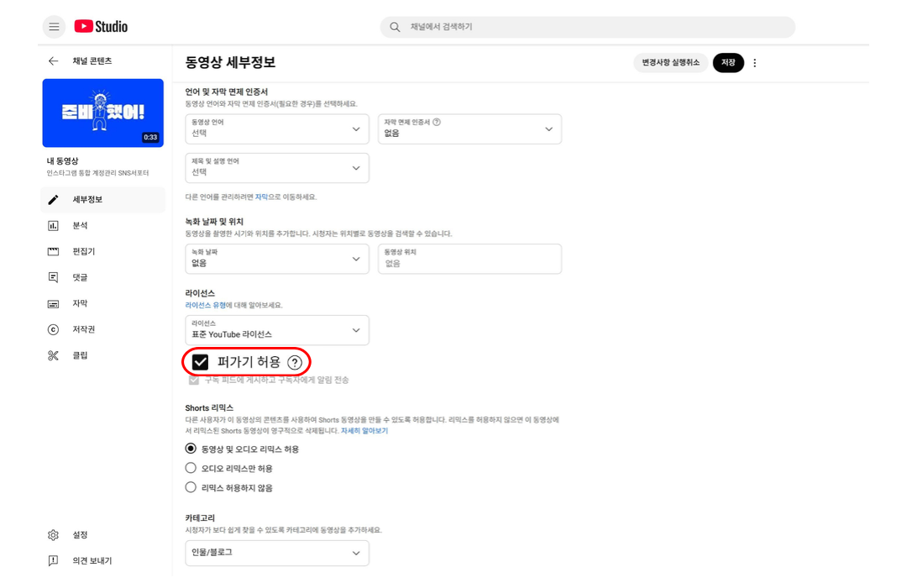Open the 저작권 (Copyright) sidebar icon
The width and height of the screenshot is (907, 588).
(53, 329)
